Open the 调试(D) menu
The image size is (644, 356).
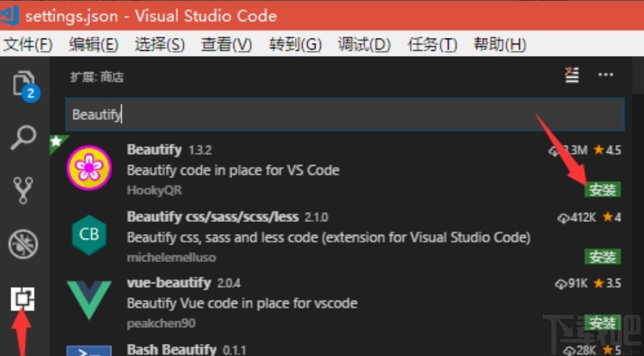pyautogui.click(x=364, y=45)
